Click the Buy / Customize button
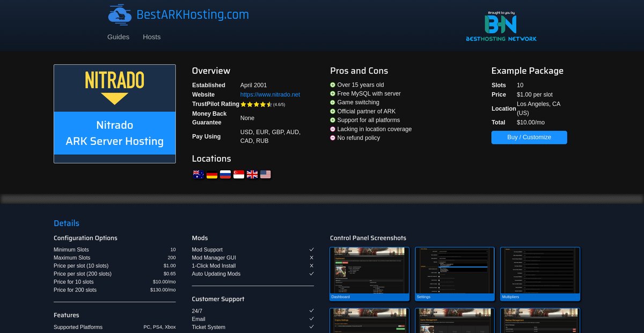The height and width of the screenshot is (333, 644). pos(529,137)
